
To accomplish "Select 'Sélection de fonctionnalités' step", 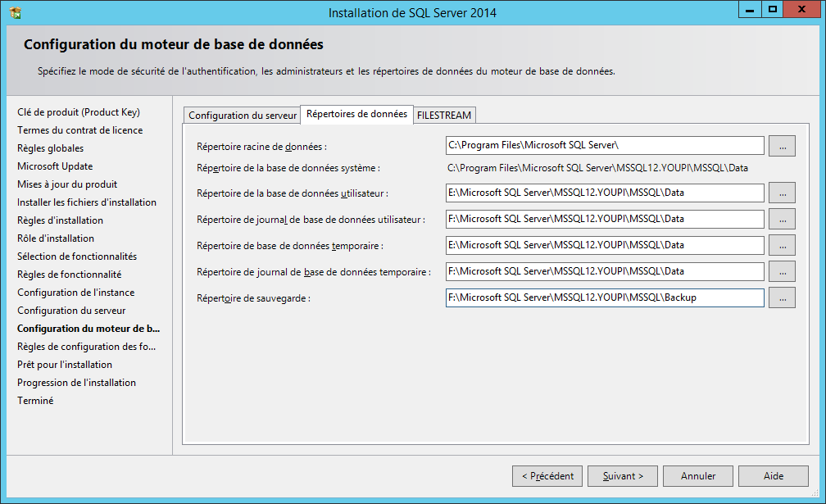I will point(77,257).
